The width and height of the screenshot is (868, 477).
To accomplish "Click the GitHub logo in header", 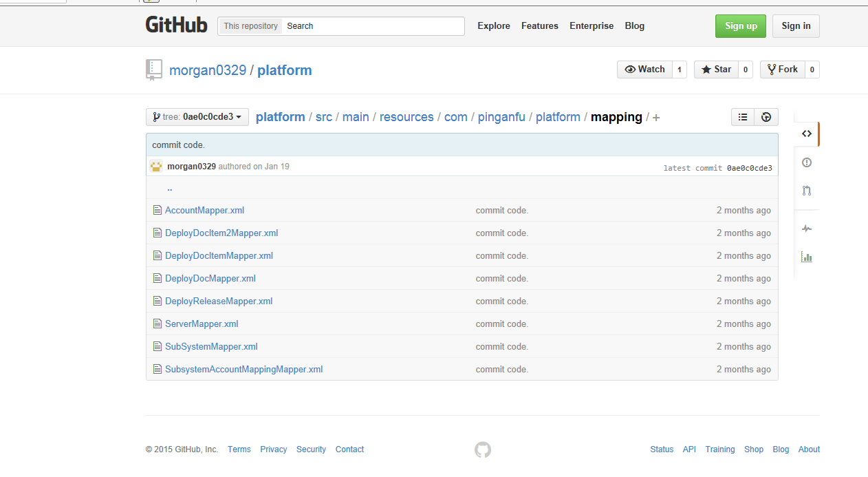I will click(176, 25).
